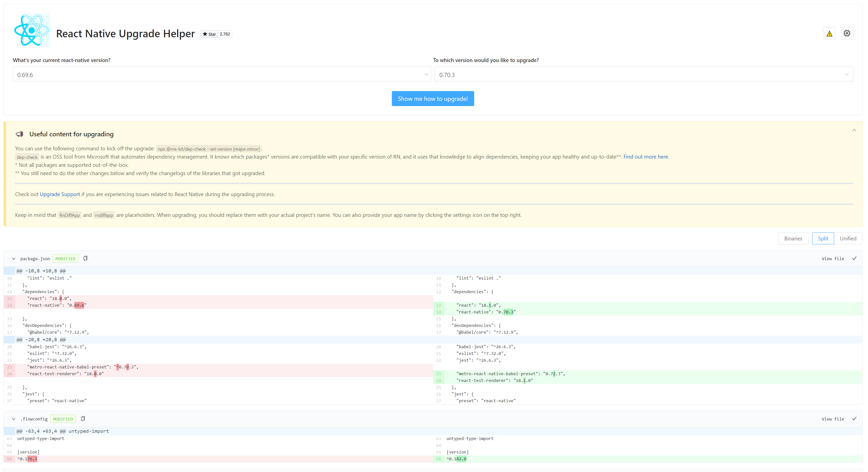Screen dimensions: 868x472
Task: Open the yellow warning troubleshooting icon
Action: coord(829,34)
